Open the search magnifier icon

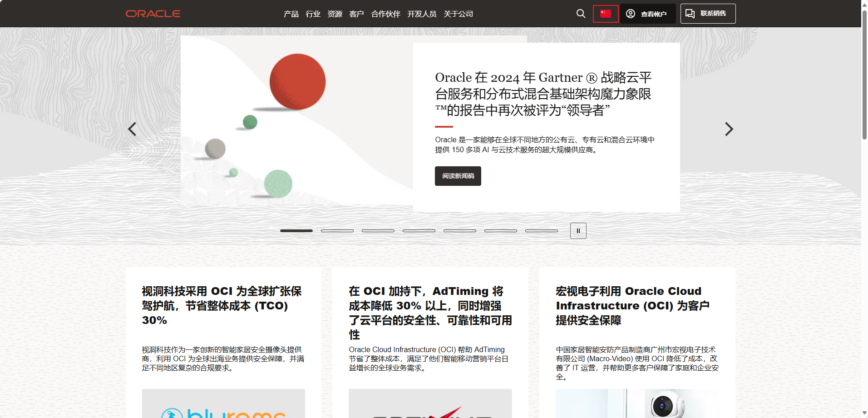tap(581, 14)
